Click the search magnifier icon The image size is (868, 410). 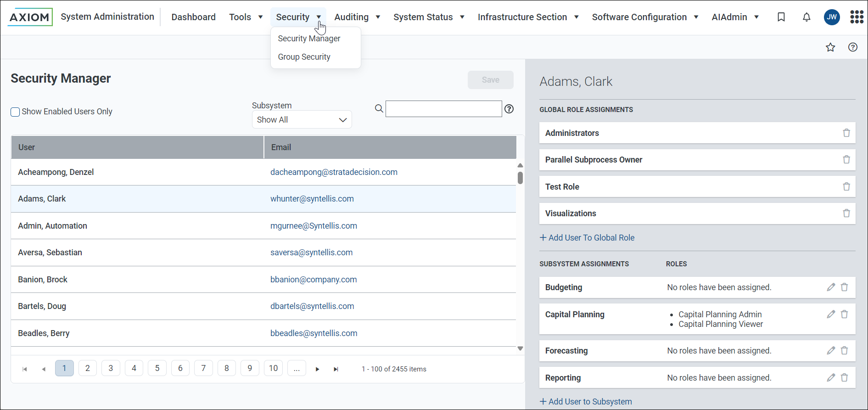tap(379, 109)
